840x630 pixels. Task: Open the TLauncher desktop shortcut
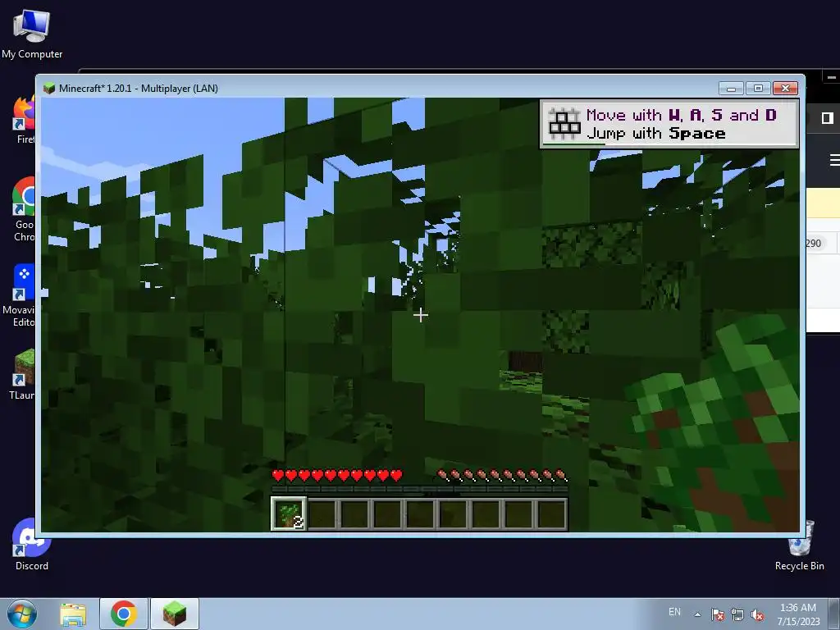tap(22, 375)
